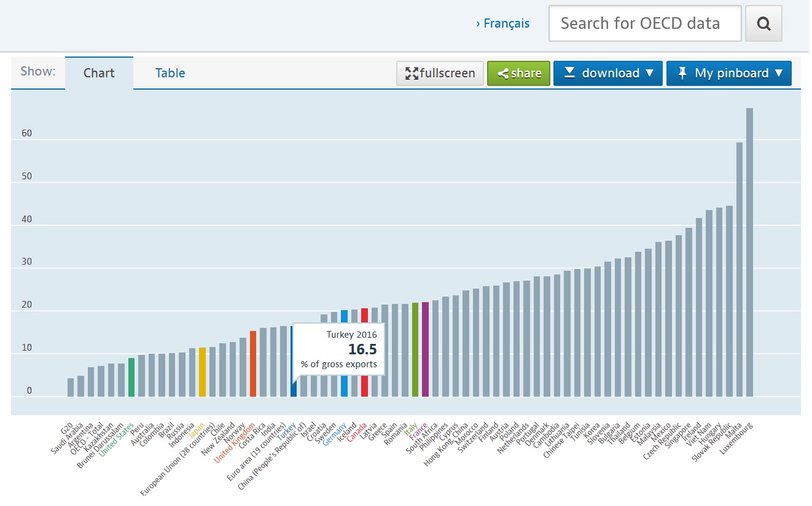Click the Singapore bar
Screen dimensions: 812x506
click(x=689, y=312)
